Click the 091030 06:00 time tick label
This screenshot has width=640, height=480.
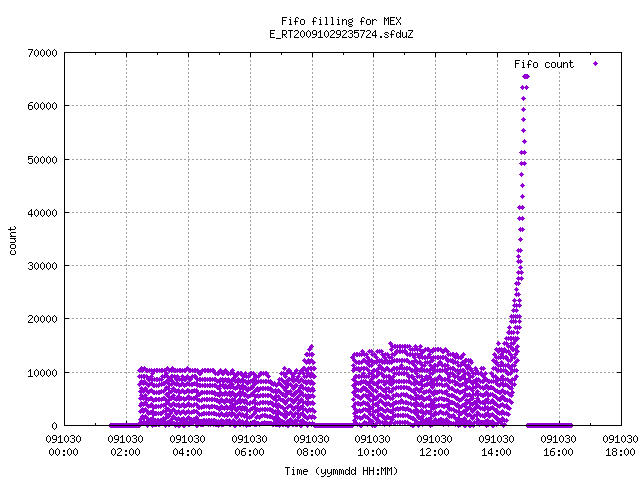click(249, 446)
